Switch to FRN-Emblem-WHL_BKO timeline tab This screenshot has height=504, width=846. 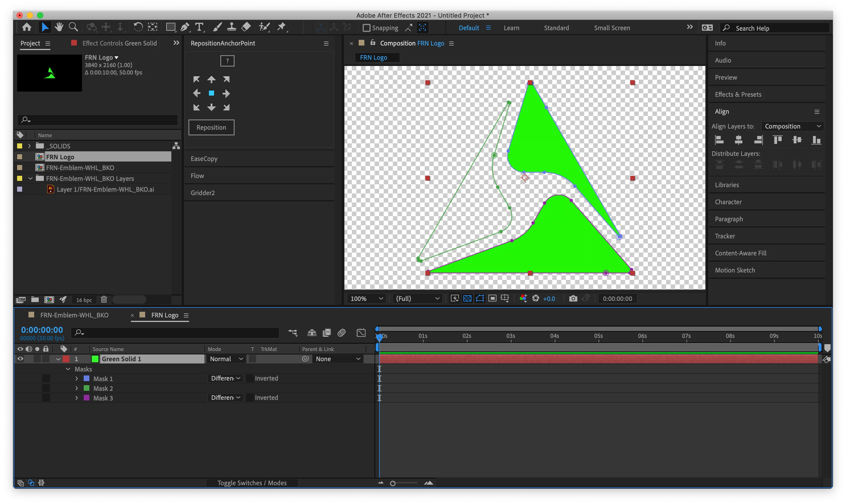click(x=74, y=315)
